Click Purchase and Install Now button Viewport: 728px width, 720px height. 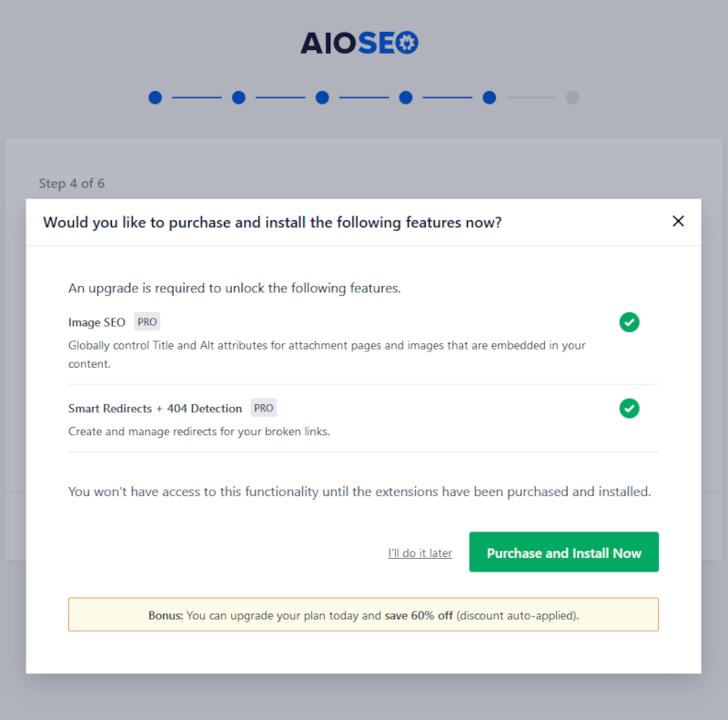pyautogui.click(x=563, y=552)
